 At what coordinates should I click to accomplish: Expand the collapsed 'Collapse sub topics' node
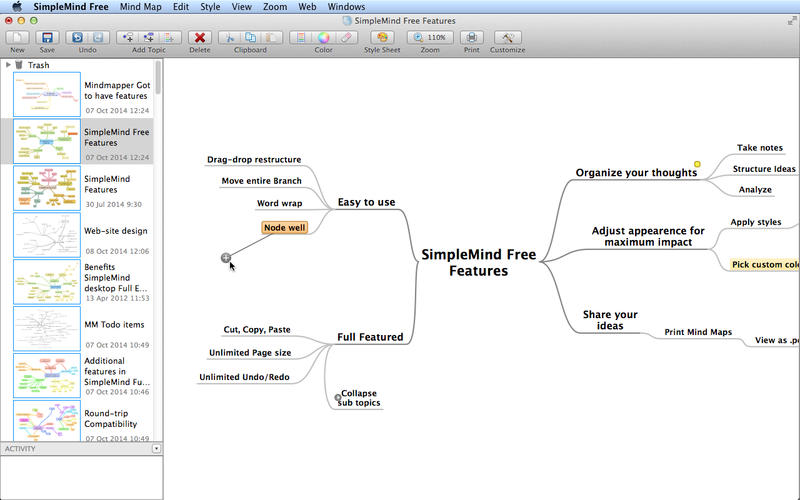tap(338, 398)
